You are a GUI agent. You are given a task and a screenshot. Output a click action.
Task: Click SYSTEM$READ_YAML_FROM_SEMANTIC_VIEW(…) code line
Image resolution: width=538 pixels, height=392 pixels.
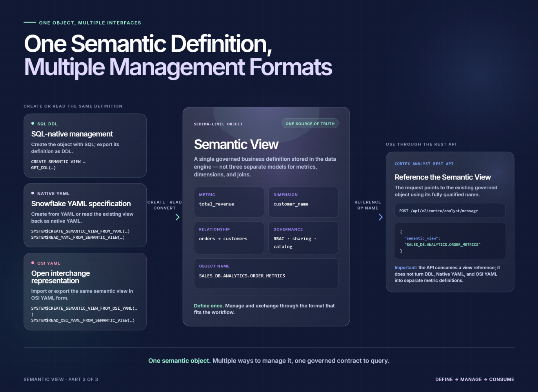coord(78,238)
